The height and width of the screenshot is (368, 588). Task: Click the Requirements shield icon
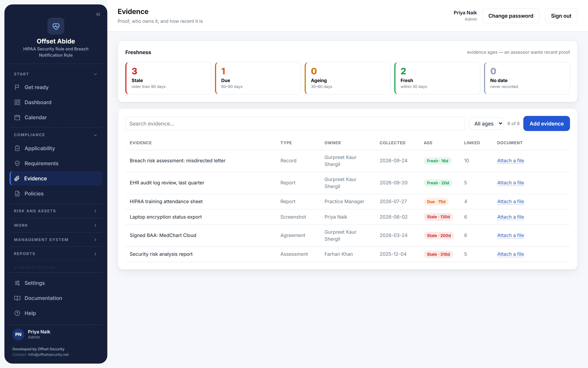click(17, 163)
